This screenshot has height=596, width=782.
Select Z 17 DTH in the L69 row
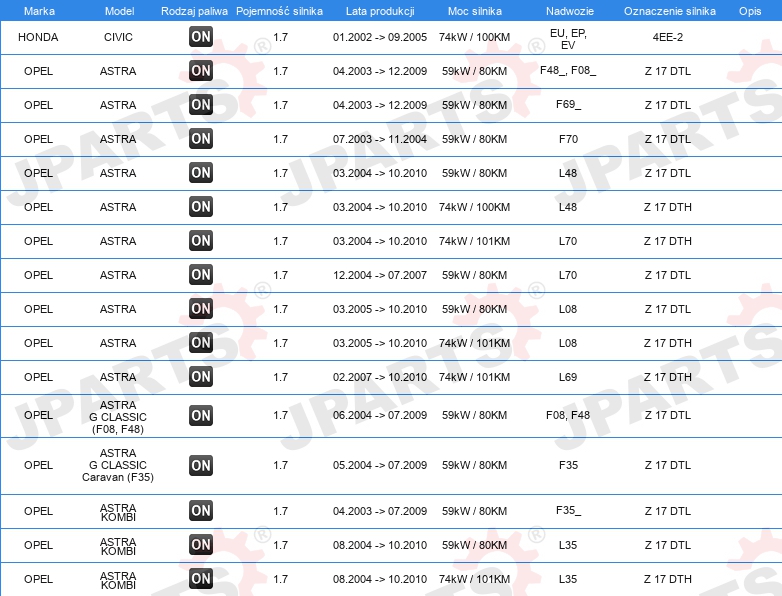click(x=668, y=377)
